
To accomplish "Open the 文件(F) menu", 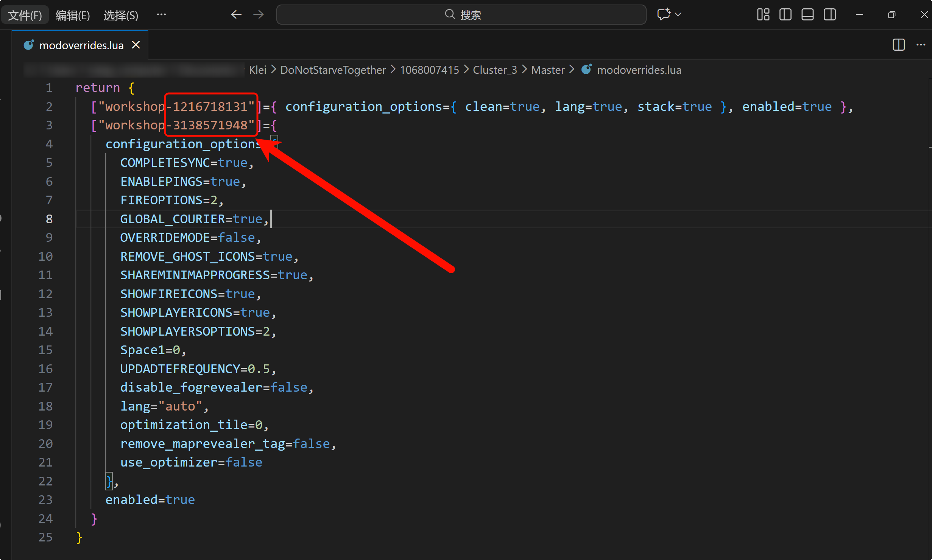I will [25, 15].
